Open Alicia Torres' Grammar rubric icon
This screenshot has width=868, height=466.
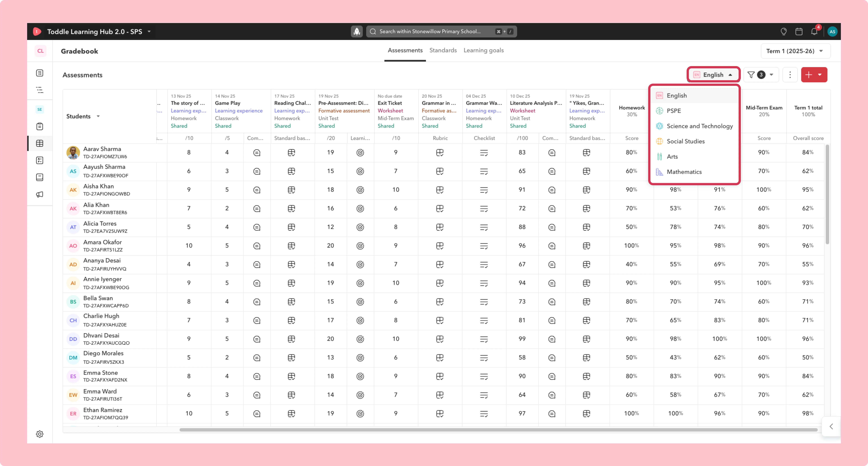440,227
